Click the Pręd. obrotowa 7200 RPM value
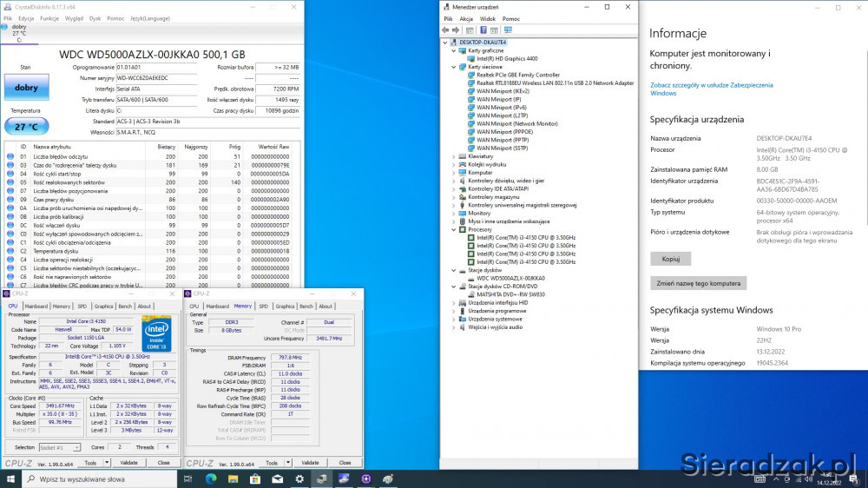The width and height of the screenshot is (868, 488). tap(278, 89)
